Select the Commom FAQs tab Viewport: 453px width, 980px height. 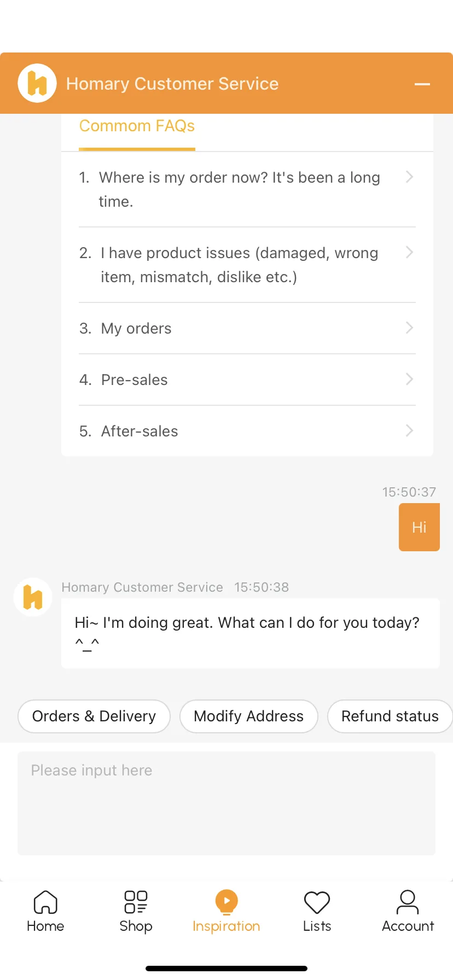137,127
